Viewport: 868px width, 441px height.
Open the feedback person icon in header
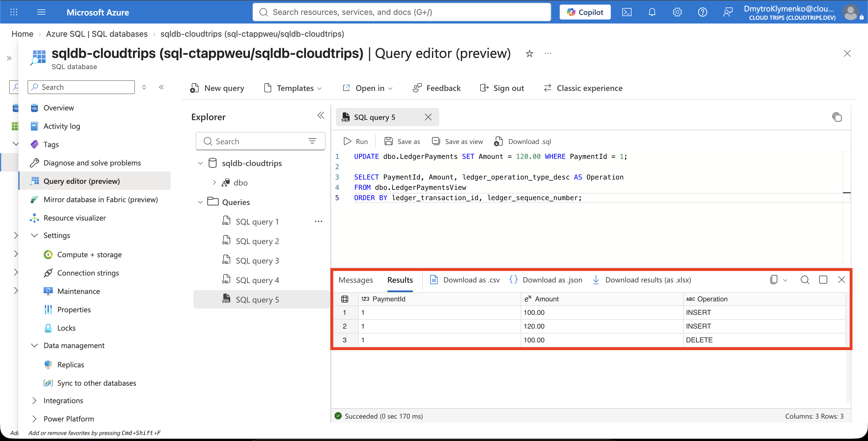click(728, 12)
